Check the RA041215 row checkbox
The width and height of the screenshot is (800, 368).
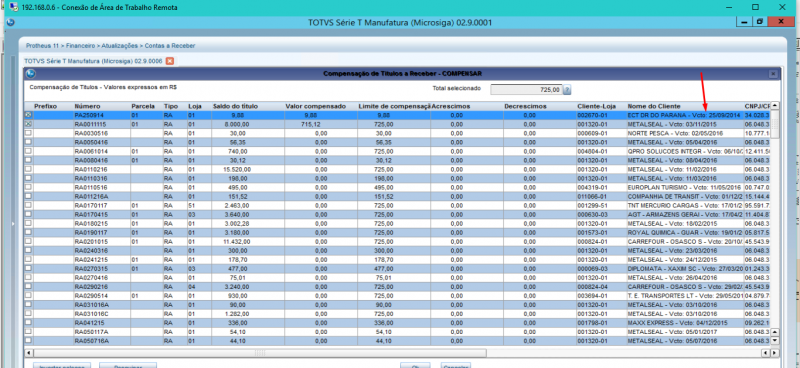pyautogui.click(x=28, y=323)
